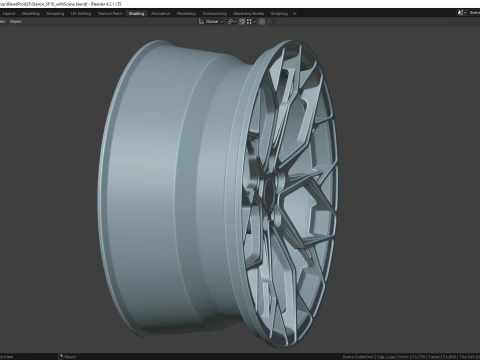
Task: Open the UV Editing workspace tab
Action: click(81, 14)
